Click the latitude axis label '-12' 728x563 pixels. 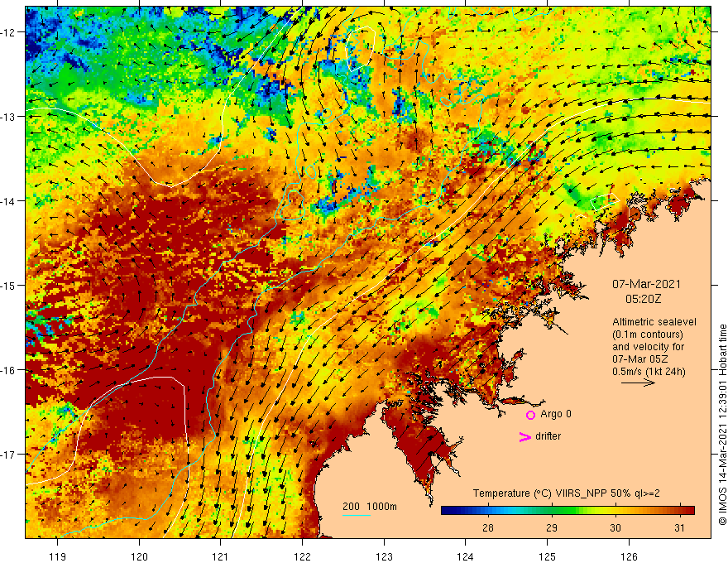coord(9,32)
